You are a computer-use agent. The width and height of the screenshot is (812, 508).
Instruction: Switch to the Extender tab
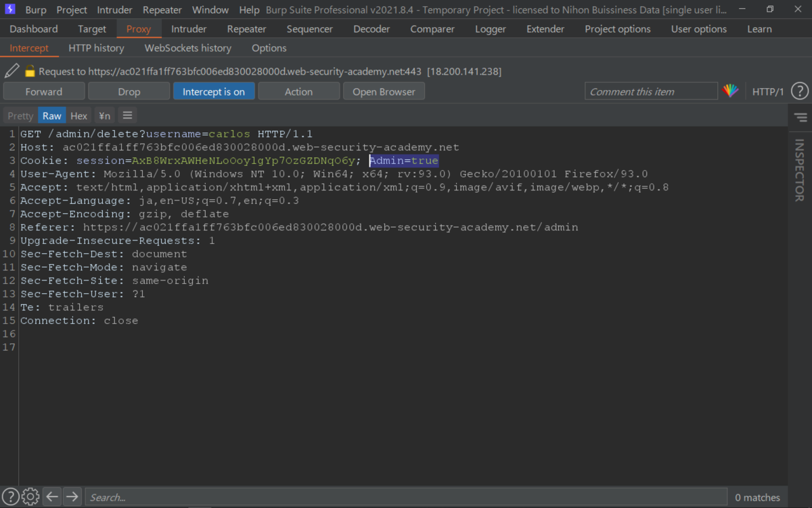pyautogui.click(x=545, y=29)
